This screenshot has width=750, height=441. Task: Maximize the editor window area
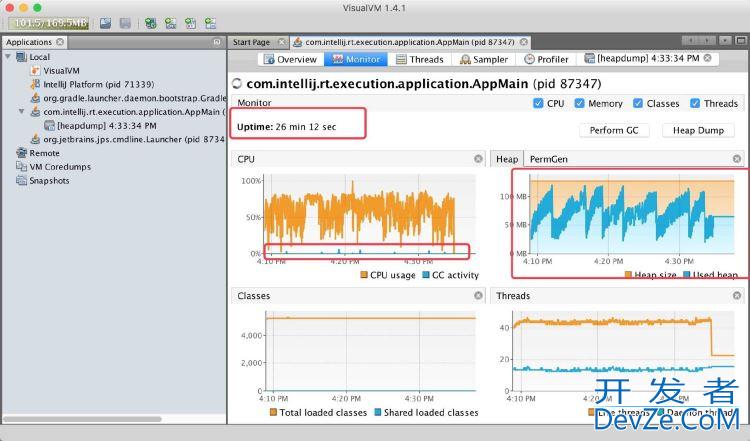tap(742, 41)
